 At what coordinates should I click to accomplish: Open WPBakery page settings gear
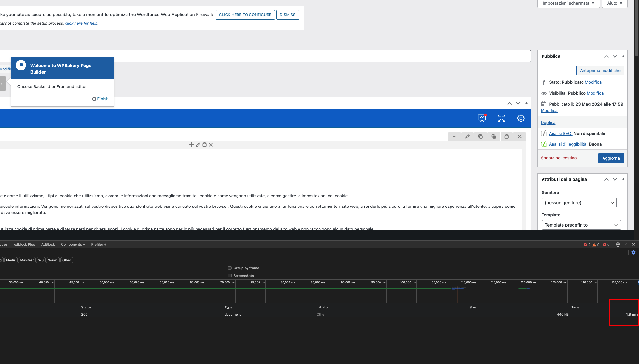[x=521, y=118]
